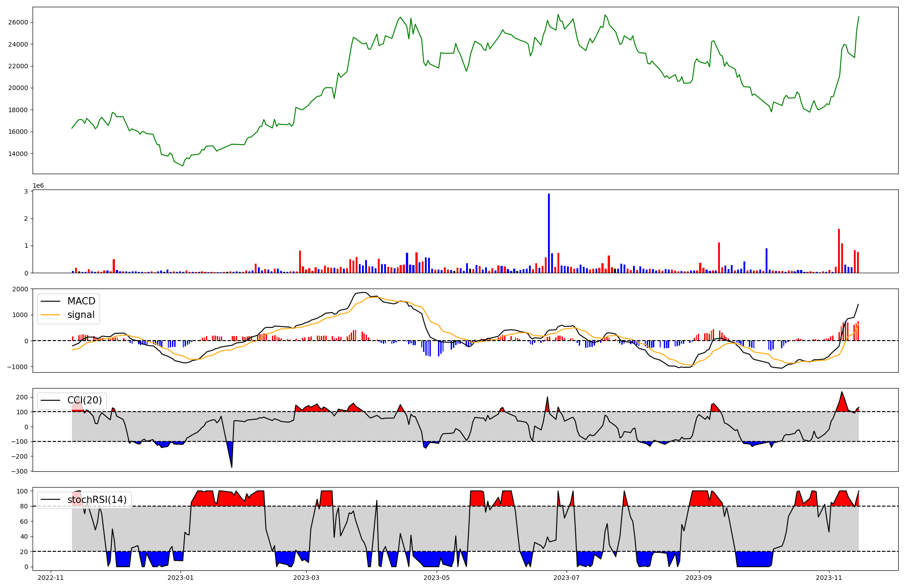Click the 14000 price axis label
Image resolution: width=905 pixels, height=588 pixels.
(x=18, y=154)
